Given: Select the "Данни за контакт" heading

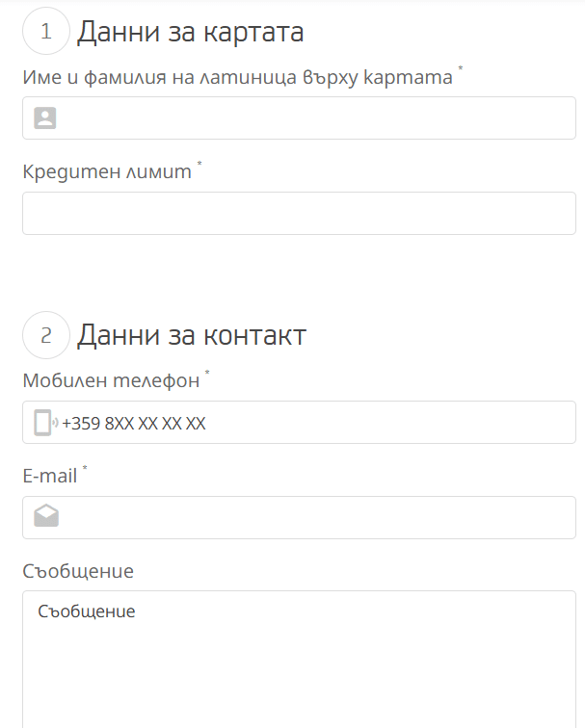Looking at the screenshot, I should pyautogui.click(x=192, y=335).
